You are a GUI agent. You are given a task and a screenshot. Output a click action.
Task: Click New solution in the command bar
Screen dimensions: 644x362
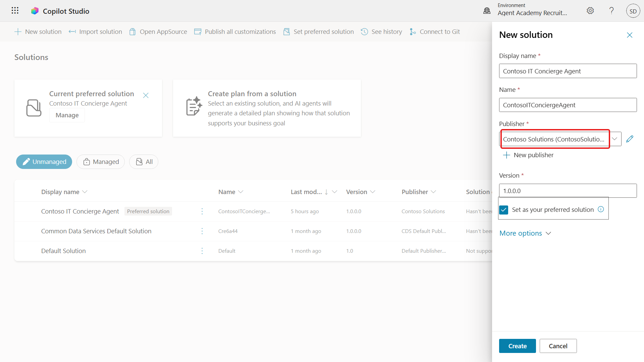coord(38,32)
